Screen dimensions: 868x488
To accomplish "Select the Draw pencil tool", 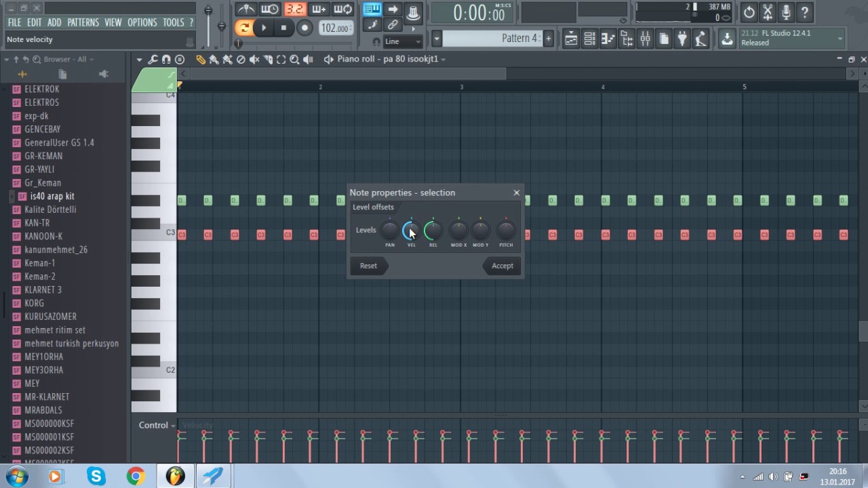I will tap(201, 60).
